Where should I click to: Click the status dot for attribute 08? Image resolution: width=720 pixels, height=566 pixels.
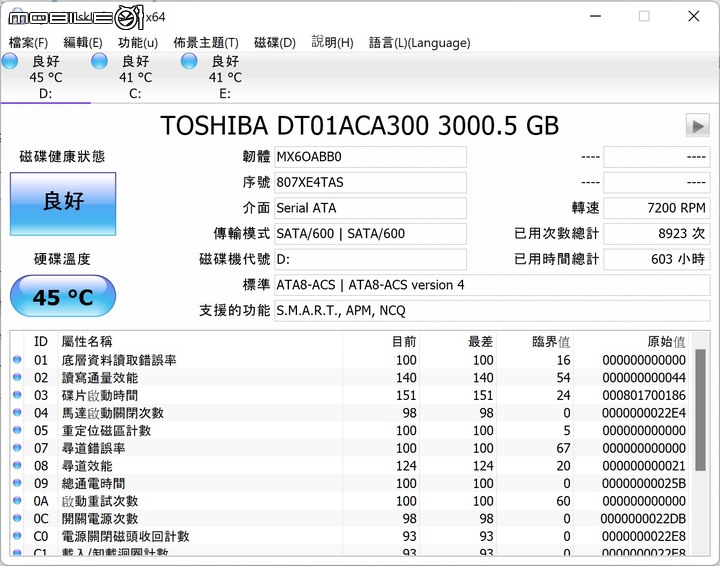[17, 465]
